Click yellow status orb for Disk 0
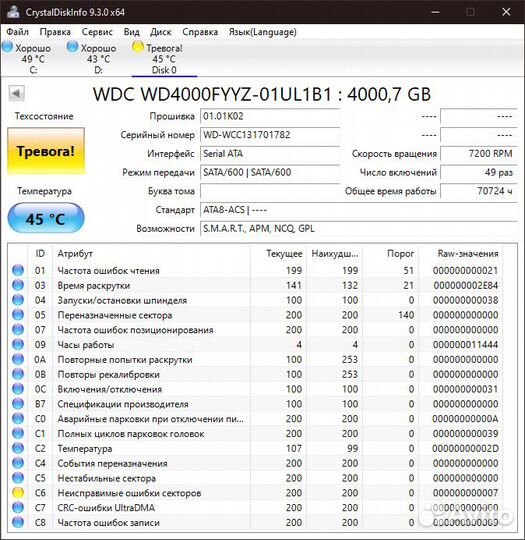 coord(138,46)
